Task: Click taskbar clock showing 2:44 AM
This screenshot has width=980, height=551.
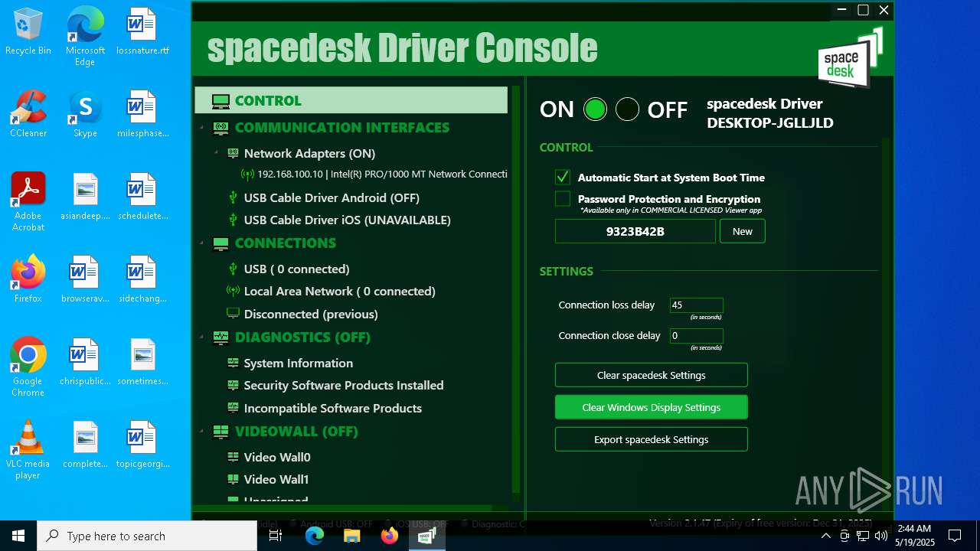Action: tap(914, 536)
